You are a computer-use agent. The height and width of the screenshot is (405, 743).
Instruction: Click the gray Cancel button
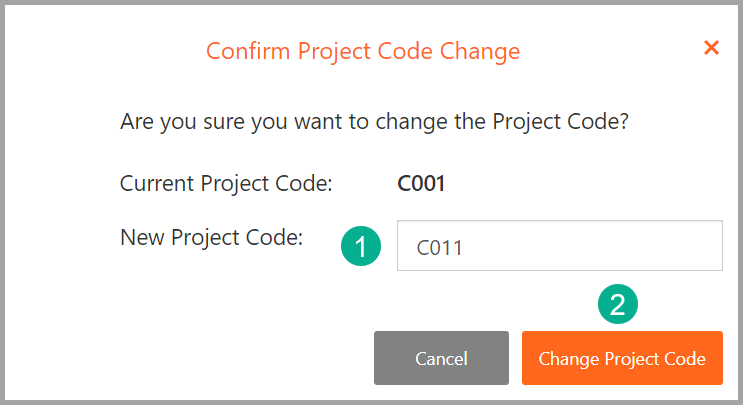coord(441,358)
